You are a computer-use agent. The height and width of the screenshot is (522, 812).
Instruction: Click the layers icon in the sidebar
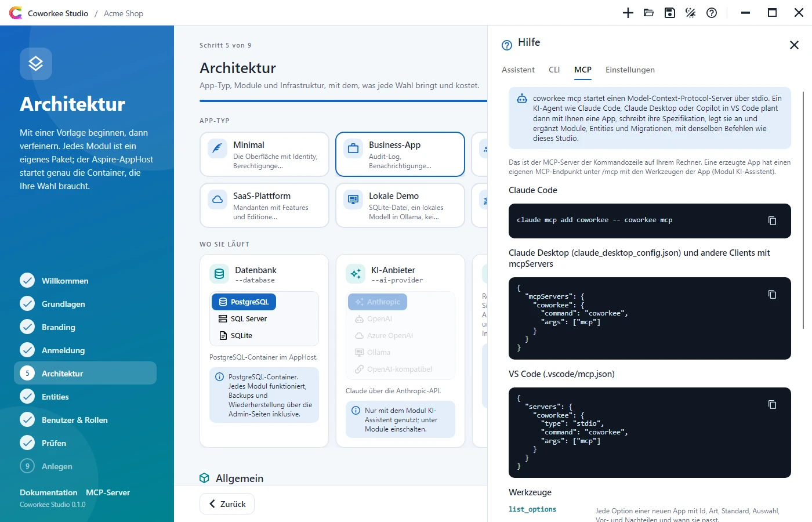tap(36, 64)
